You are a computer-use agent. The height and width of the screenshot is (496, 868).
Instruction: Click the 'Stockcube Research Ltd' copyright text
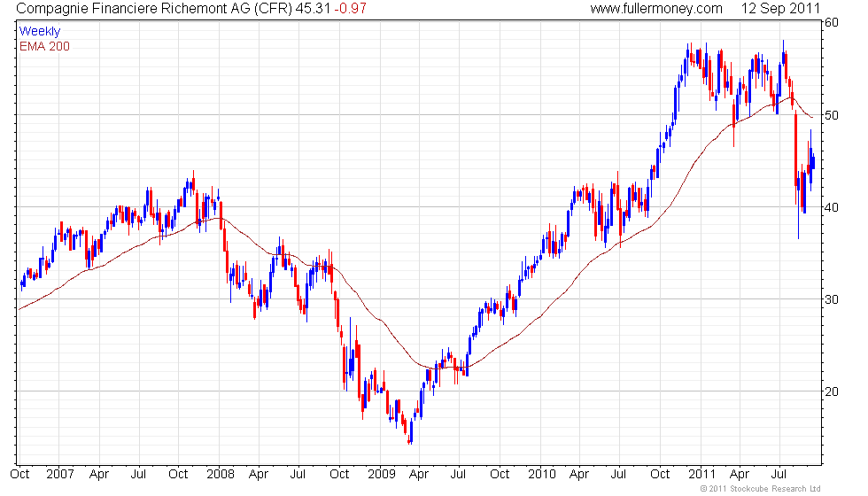click(760, 489)
